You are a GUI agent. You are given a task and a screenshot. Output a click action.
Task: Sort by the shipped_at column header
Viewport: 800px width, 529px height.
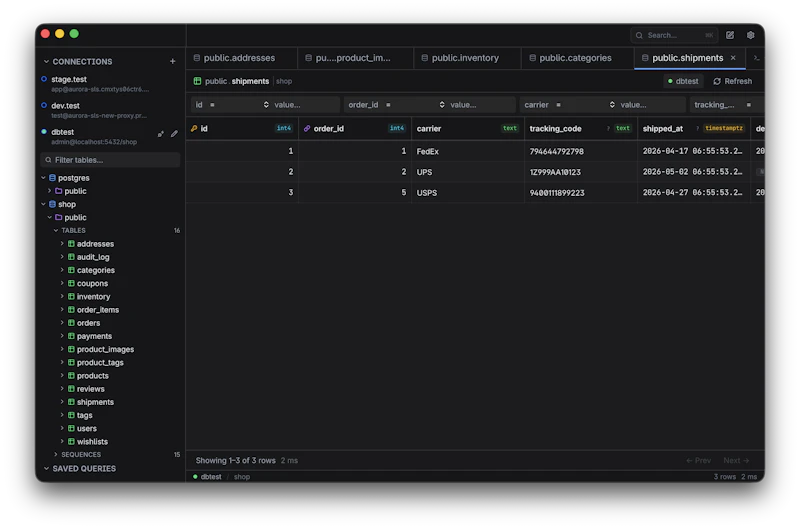coord(694,129)
